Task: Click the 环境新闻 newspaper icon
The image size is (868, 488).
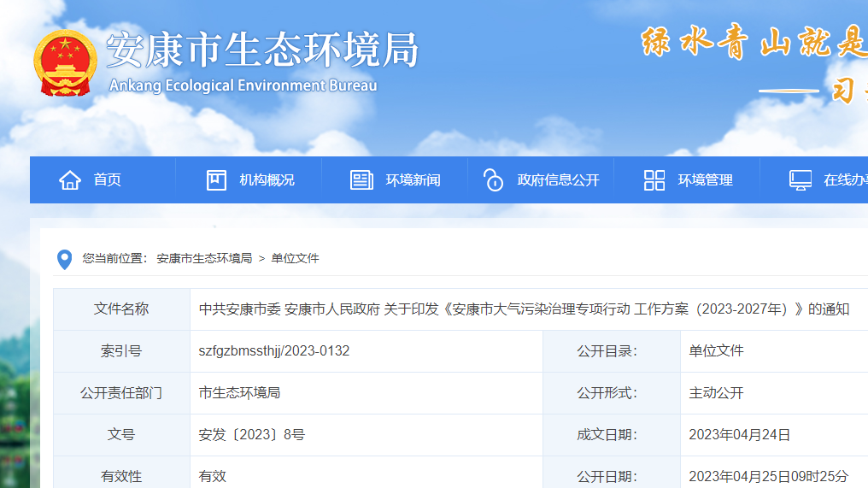Action: [362, 180]
